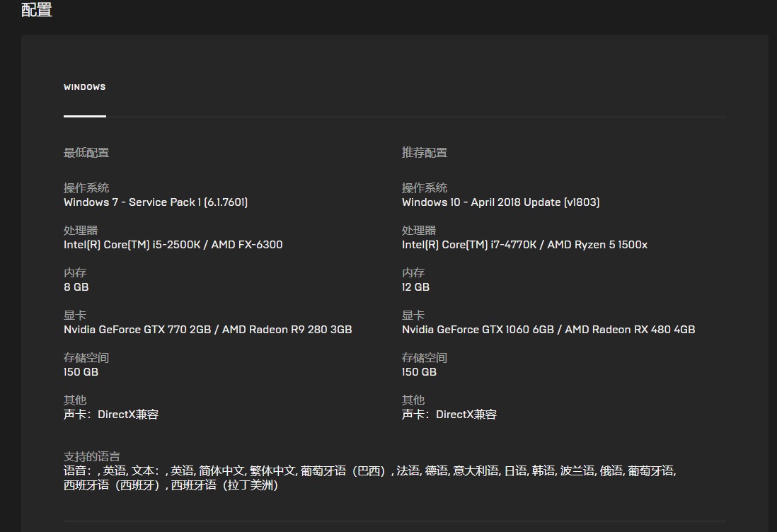Click 150 GB storage under 最低配置
The height and width of the screenshot is (532, 777).
(81, 372)
